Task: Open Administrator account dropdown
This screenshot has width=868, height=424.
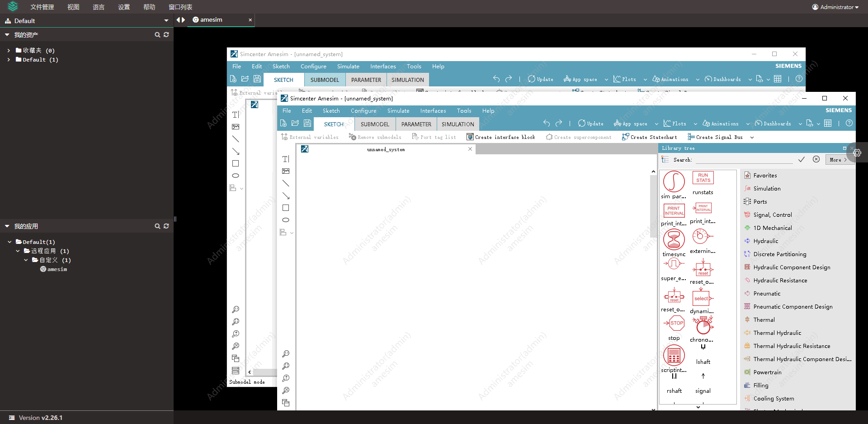Action: [835, 7]
